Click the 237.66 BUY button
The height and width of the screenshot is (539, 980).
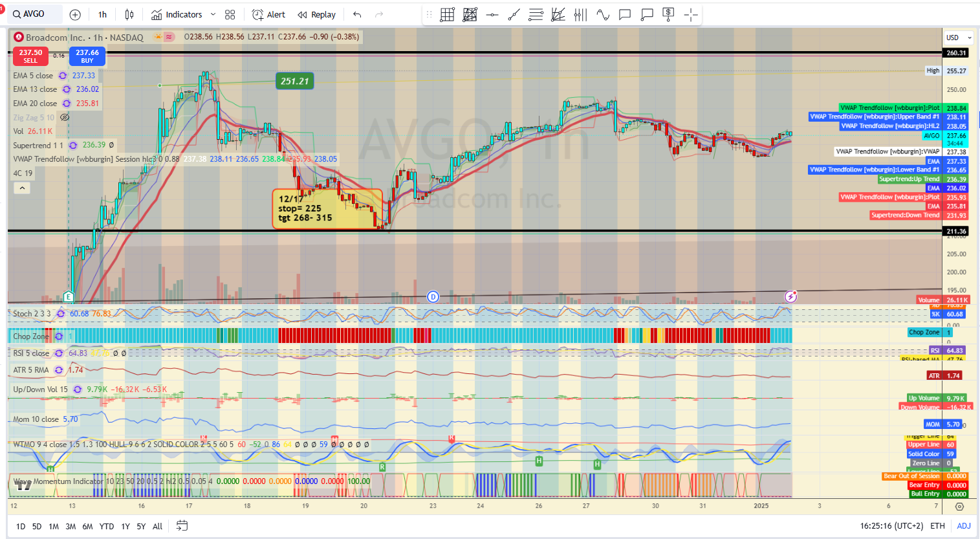pyautogui.click(x=87, y=56)
